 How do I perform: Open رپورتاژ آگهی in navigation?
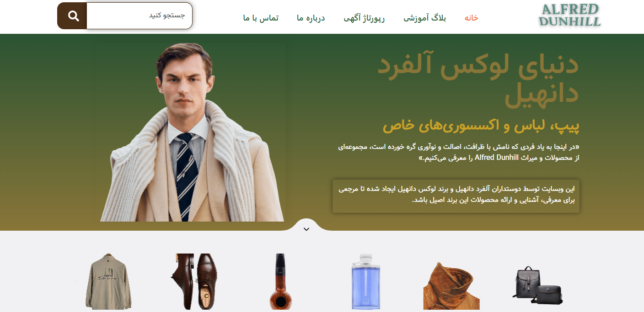(364, 18)
